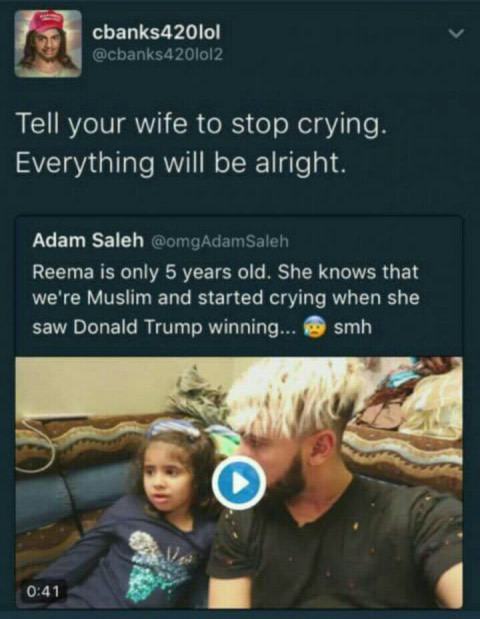The height and width of the screenshot is (619, 480).
Task: Select the 'Everything will be alright.' line
Action: pyautogui.click(x=181, y=163)
